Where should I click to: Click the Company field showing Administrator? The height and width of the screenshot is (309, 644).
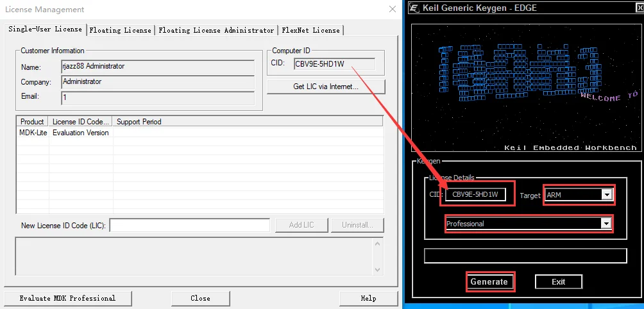[x=158, y=82]
